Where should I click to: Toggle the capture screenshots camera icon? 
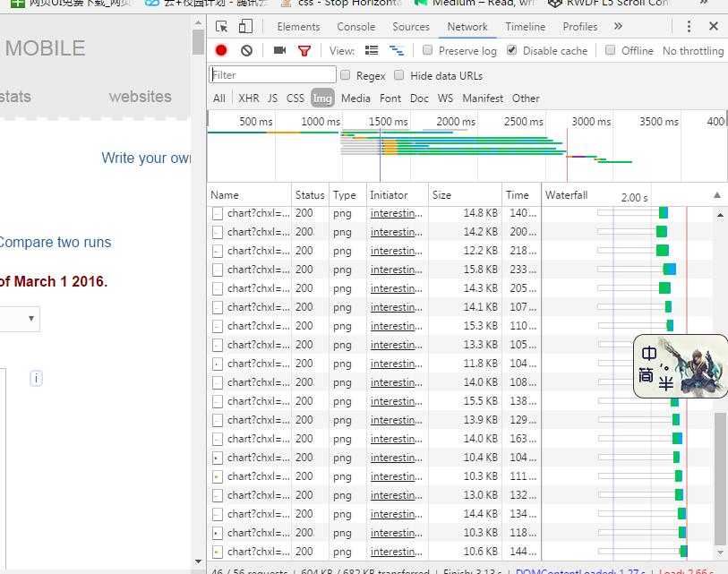(279, 50)
